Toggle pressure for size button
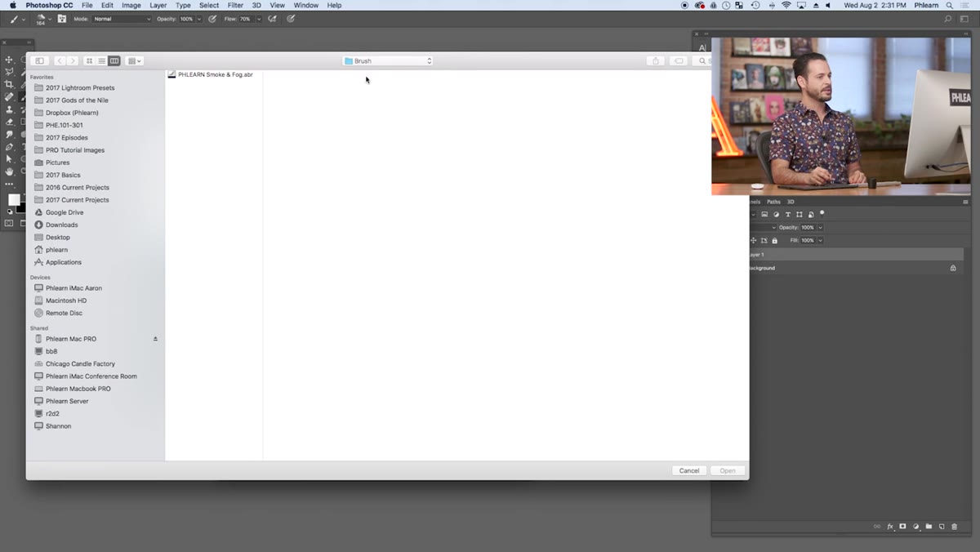The image size is (980, 552). (x=291, y=19)
